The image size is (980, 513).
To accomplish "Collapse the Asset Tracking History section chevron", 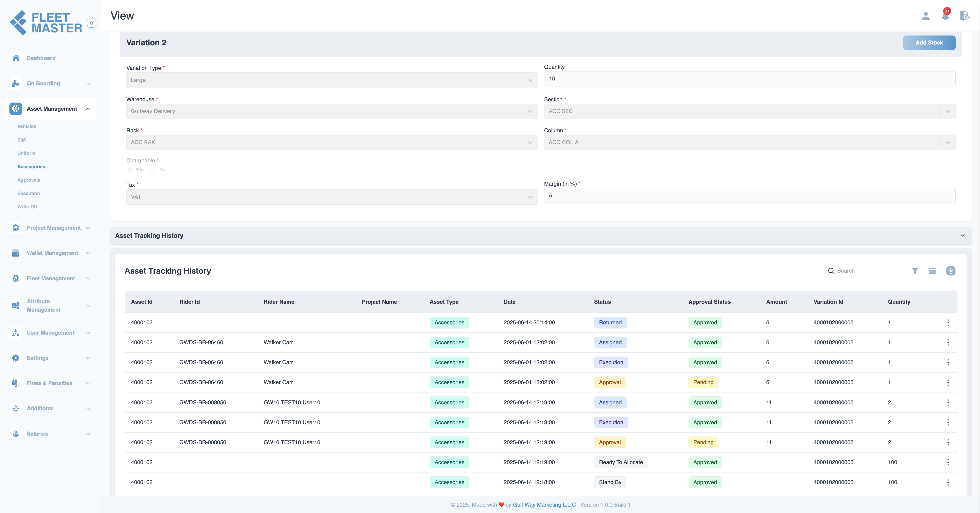I will click(x=962, y=236).
